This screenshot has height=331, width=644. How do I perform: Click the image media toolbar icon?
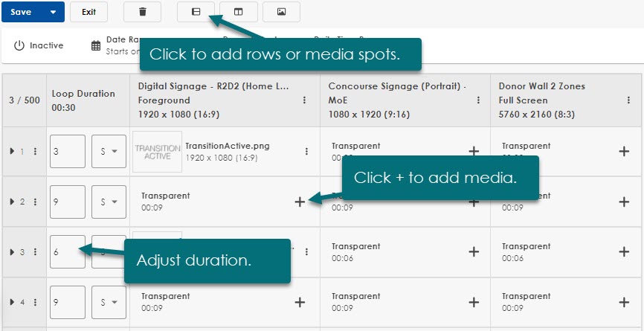[281, 12]
